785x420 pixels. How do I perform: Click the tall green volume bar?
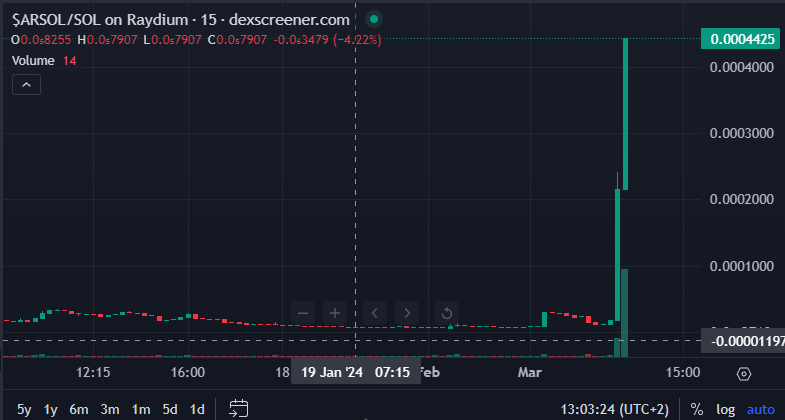(x=624, y=313)
